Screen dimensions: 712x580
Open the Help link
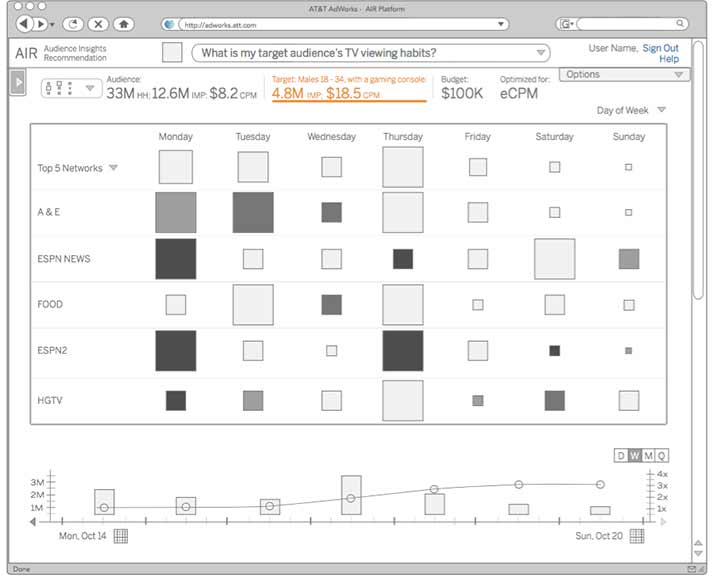pyautogui.click(x=669, y=60)
